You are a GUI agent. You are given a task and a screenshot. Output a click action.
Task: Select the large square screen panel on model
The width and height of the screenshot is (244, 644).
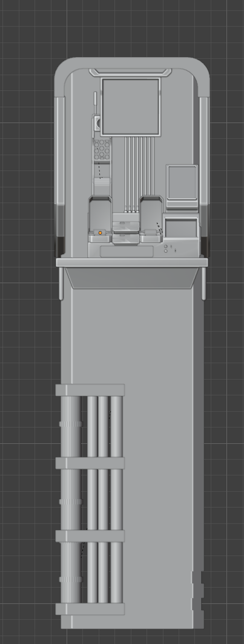(x=130, y=107)
